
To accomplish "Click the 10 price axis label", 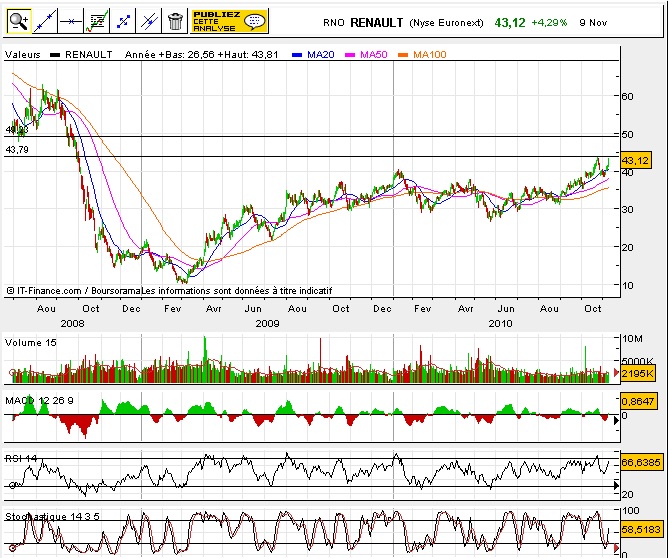I will [628, 285].
